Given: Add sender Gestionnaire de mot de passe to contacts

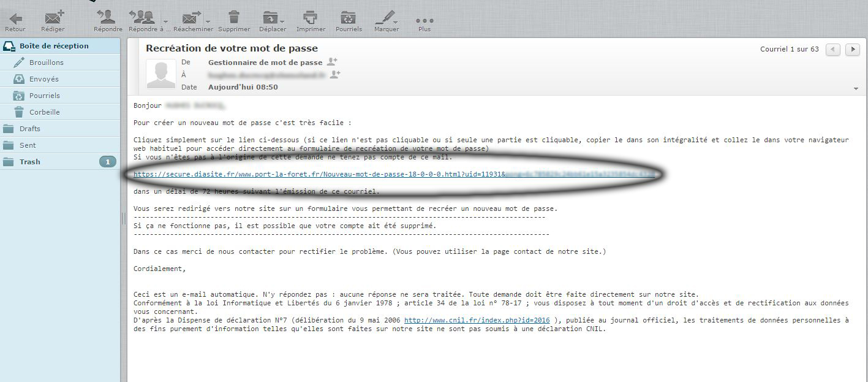Looking at the screenshot, I should click(332, 62).
